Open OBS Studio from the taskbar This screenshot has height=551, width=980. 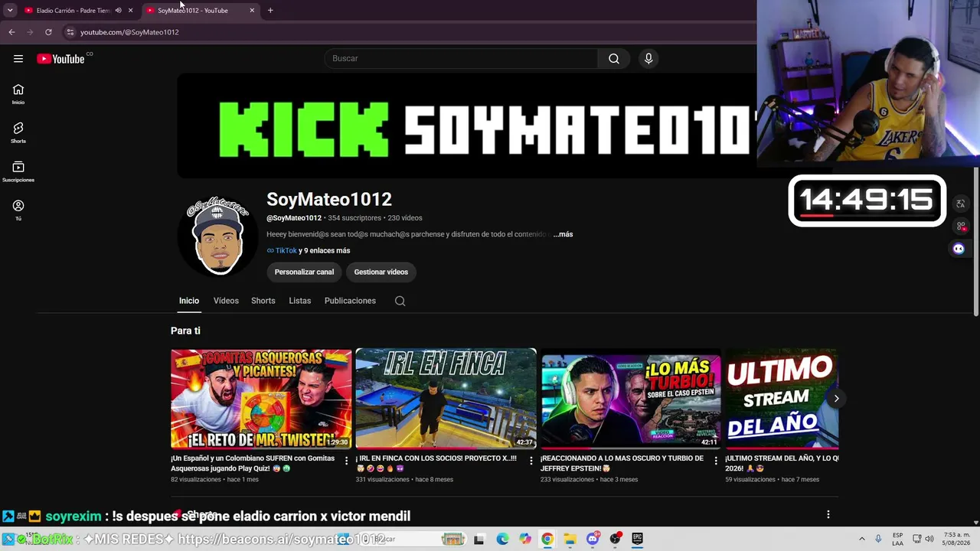(x=615, y=540)
